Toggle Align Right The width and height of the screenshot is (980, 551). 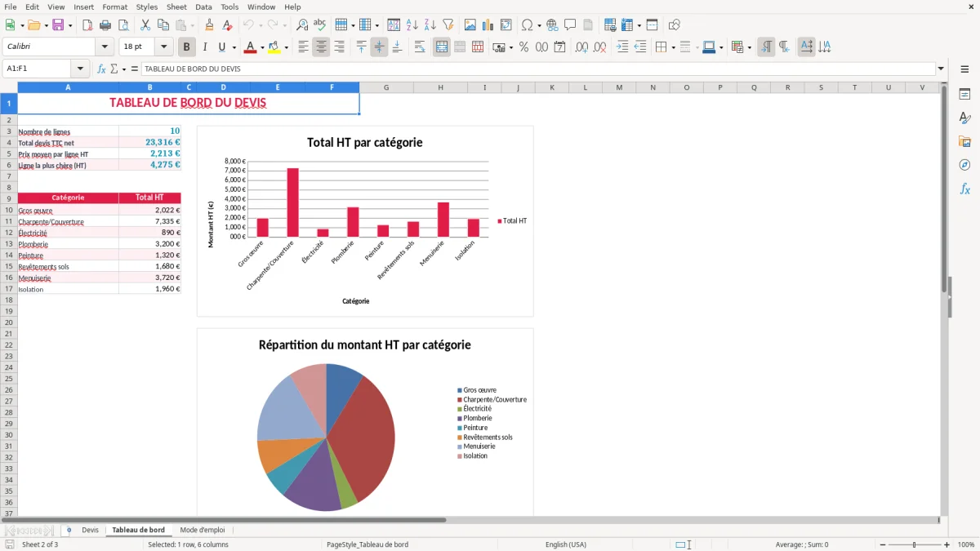click(x=339, y=47)
